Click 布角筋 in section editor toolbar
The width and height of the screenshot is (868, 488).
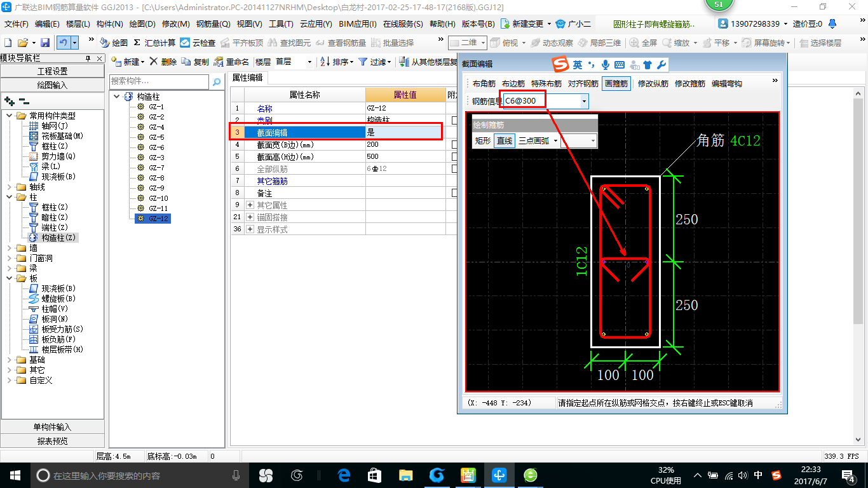tap(484, 83)
